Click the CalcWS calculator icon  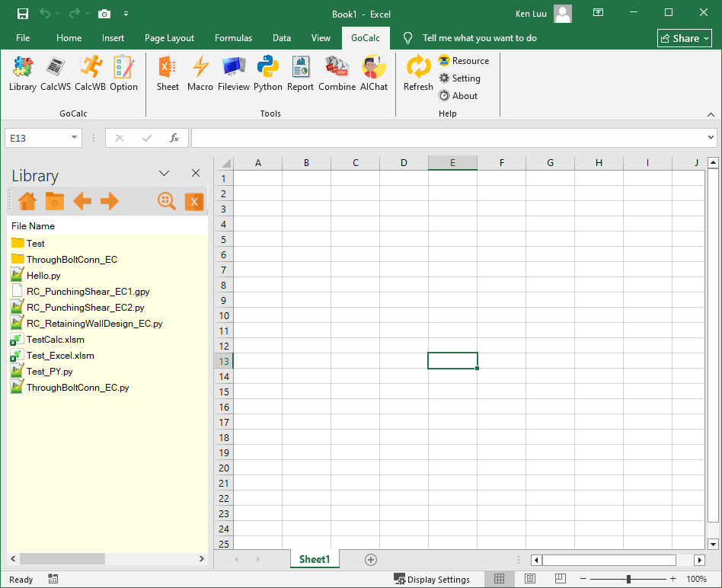pyautogui.click(x=56, y=74)
